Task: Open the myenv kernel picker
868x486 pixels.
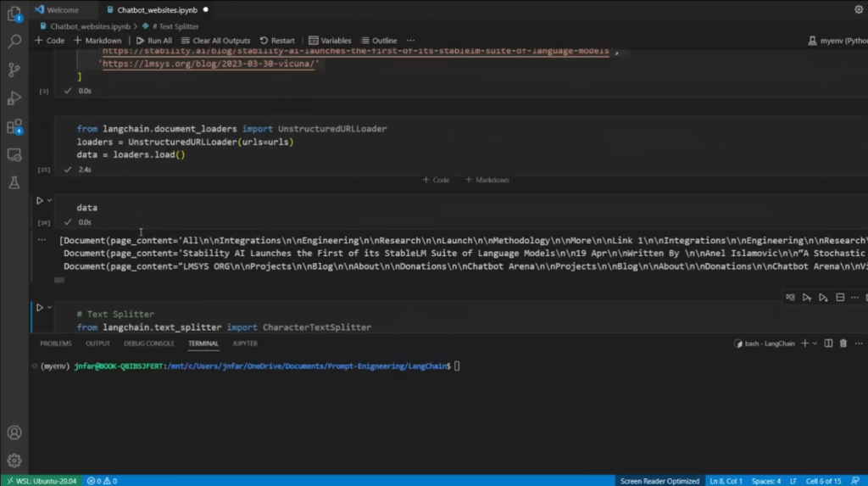Action: point(836,41)
